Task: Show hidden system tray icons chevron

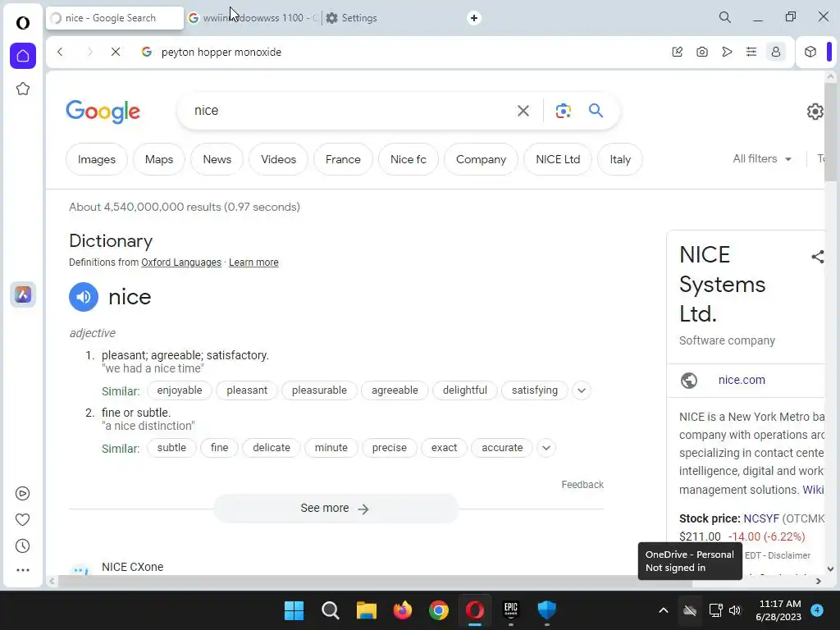Action: click(663, 610)
